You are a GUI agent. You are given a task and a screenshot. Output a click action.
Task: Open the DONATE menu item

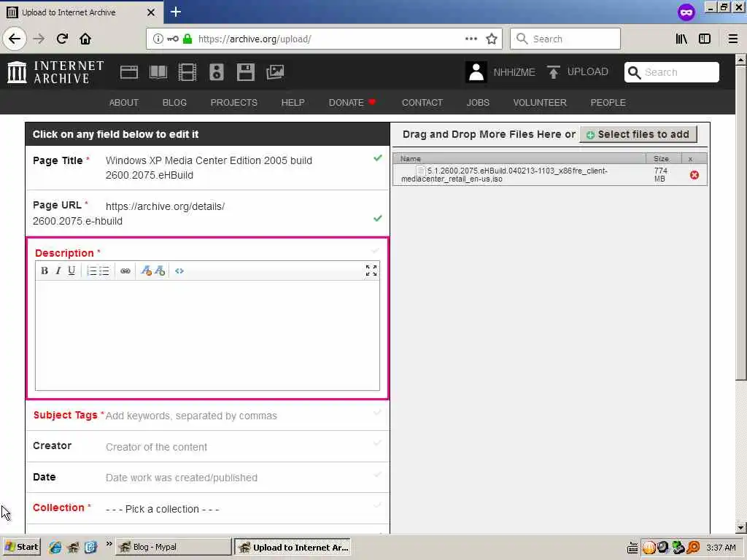click(x=352, y=102)
